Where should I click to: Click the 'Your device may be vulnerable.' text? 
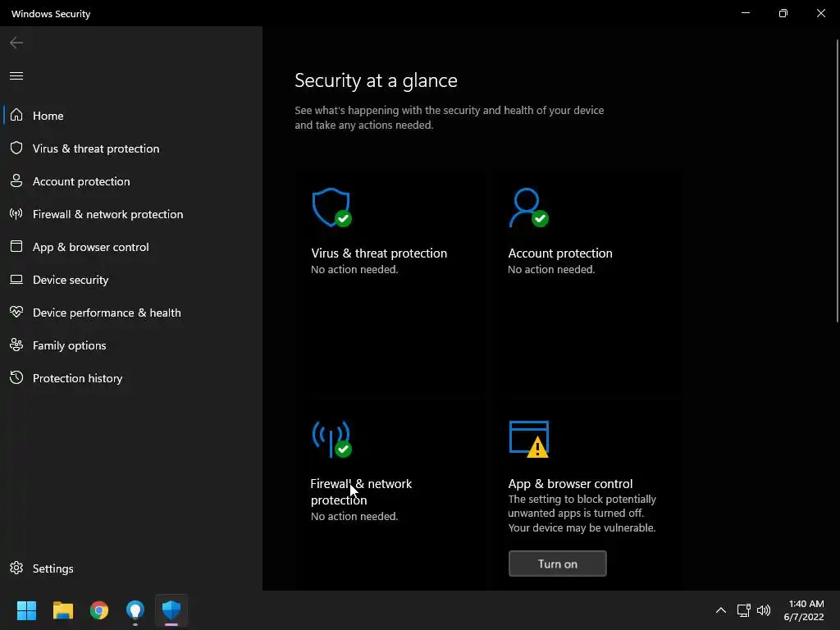click(x=582, y=527)
